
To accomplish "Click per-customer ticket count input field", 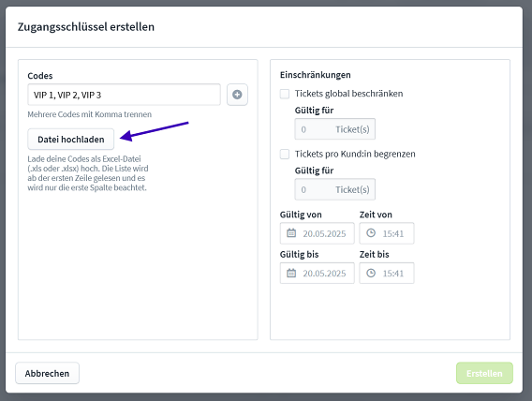I will (x=335, y=189).
